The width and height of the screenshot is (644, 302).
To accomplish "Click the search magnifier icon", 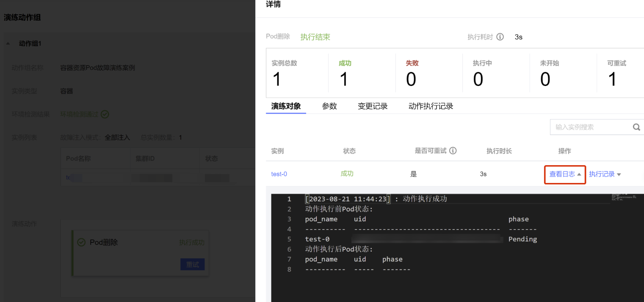I will (636, 127).
